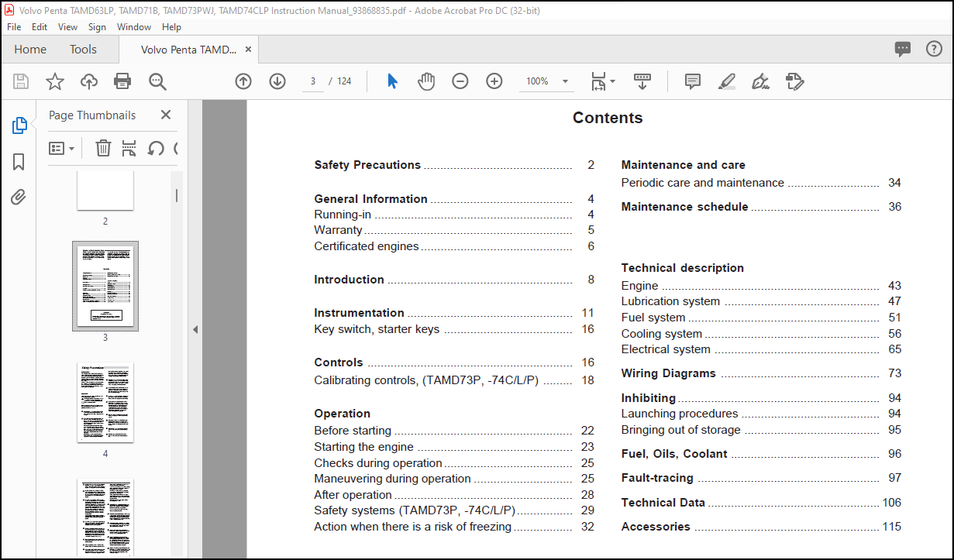The width and height of the screenshot is (954, 560).
Task: Select page 3 thumbnail
Action: click(105, 287)
